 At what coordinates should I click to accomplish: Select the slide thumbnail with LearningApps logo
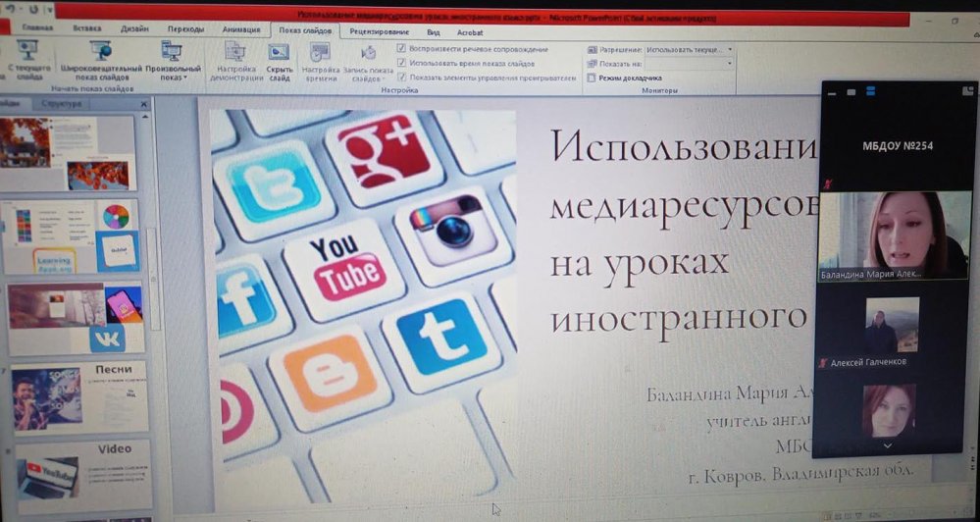click(x=72, y=236)
